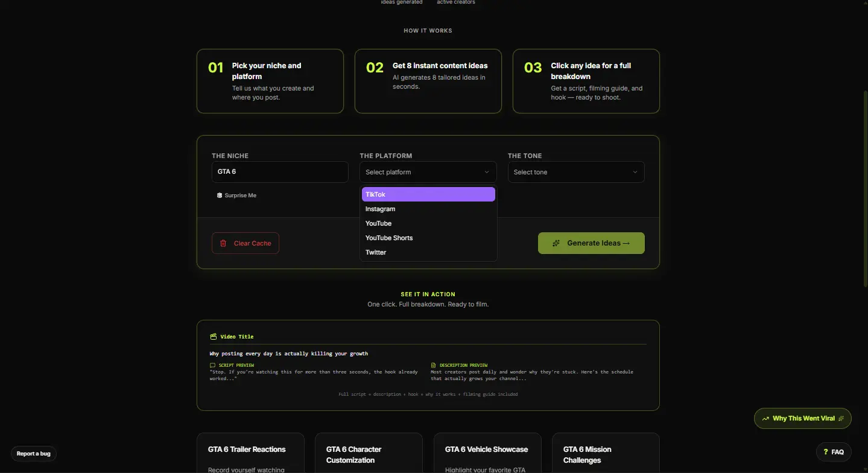The width and height of the screenshot is (868, 473).
Task: Open the Why This Went Viral panel
Action: [803, 419]
